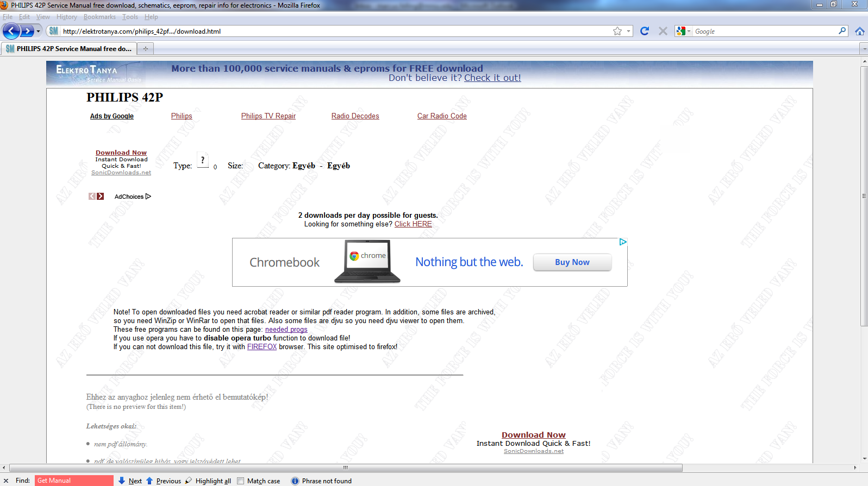The image size is (868, 486).
Task: Click the vertical scrollbar down arrow
Action: 864,459
